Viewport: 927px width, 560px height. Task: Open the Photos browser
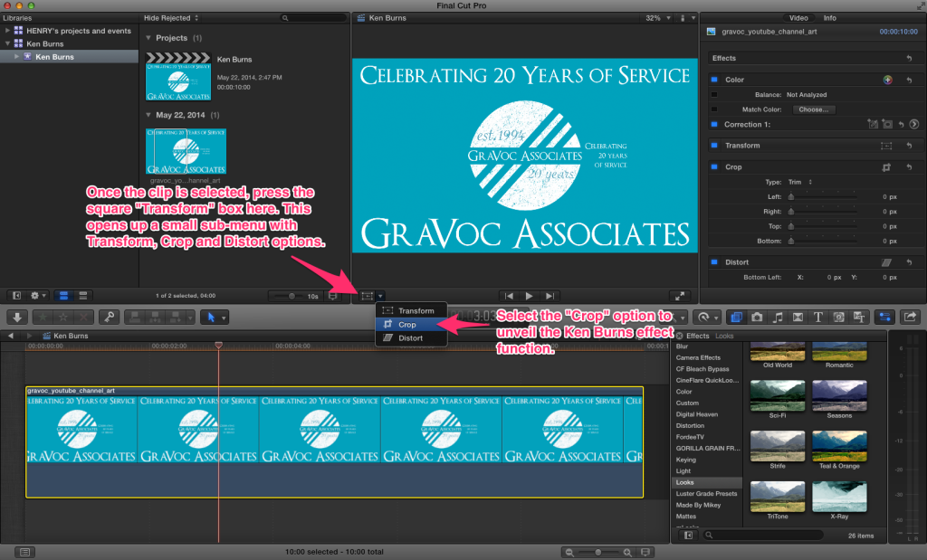point(757,317)
